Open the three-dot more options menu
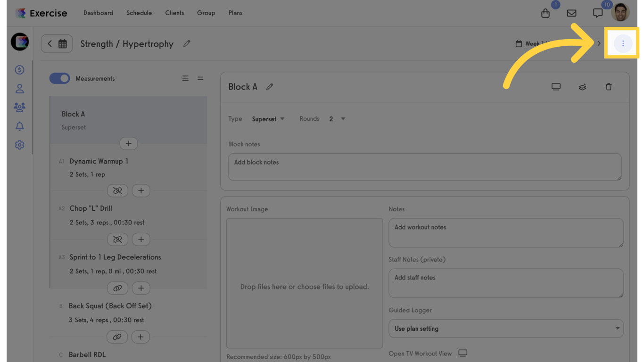The width and height of the screenshot is (644, 362). tap(623, 43)
